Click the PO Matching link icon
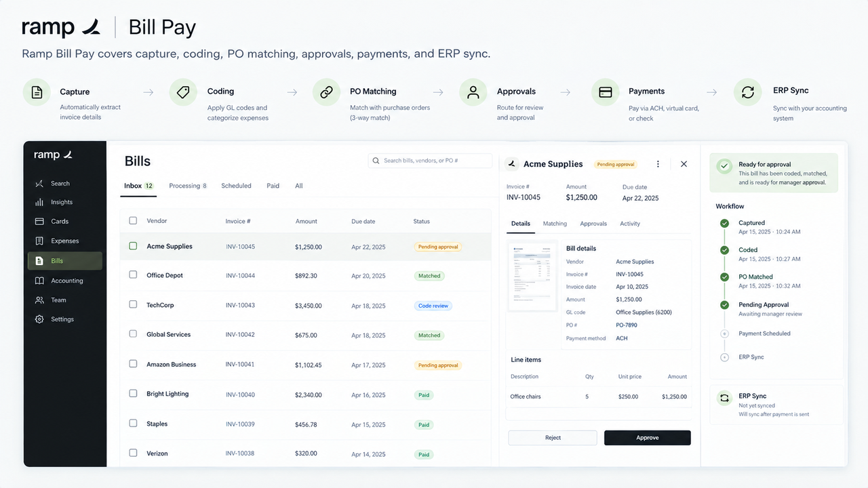This screenshot has width=868, height=488. pos(326,92)
